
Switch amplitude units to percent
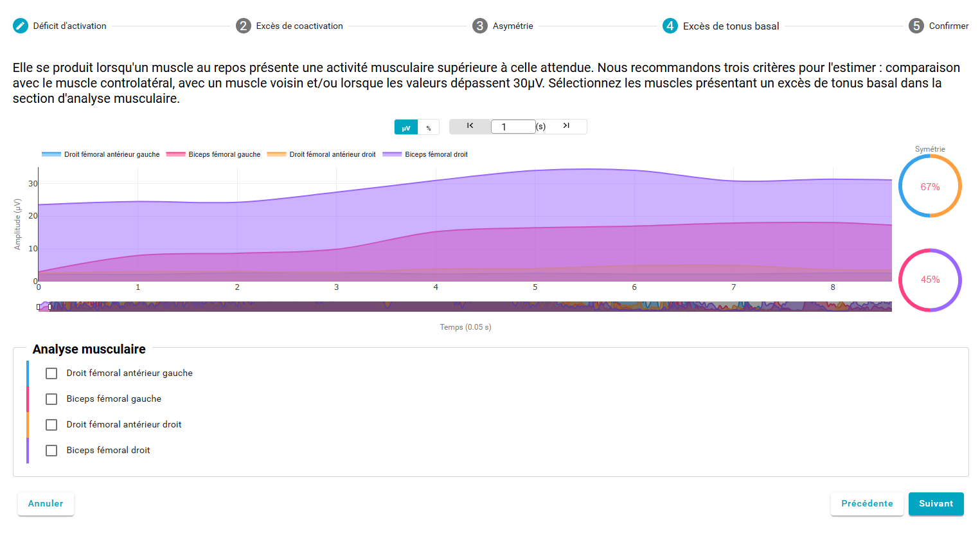429,128
